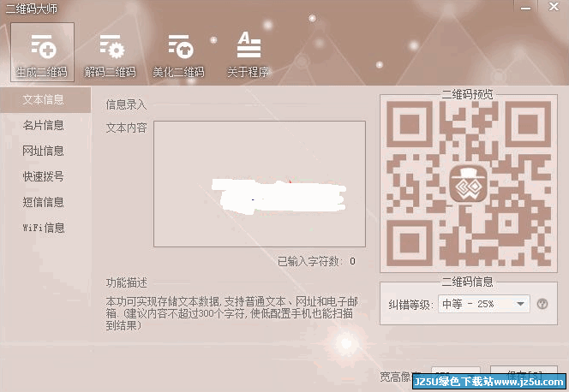Click the QR code preview image
This screenshot has height=392, width=569.
(x=469, y=183)
